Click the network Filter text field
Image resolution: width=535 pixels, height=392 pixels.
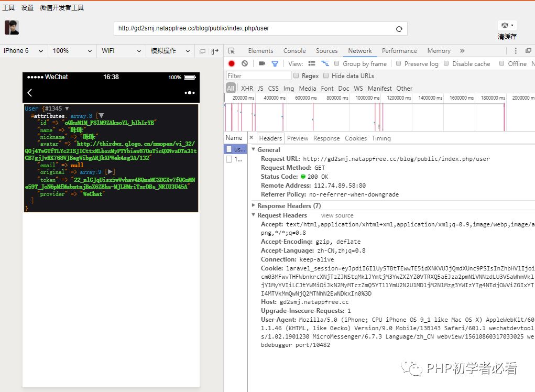pos(258,76)
